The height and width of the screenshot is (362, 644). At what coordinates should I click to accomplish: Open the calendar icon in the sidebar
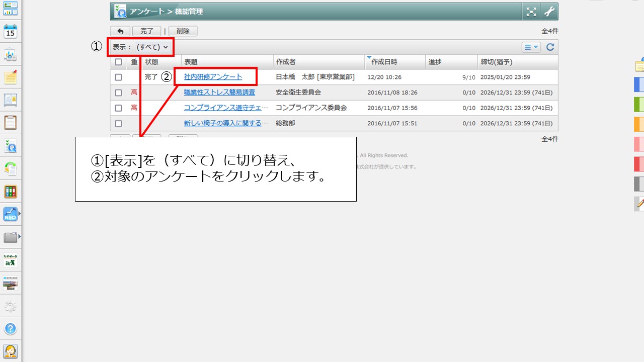pos(11,32)
